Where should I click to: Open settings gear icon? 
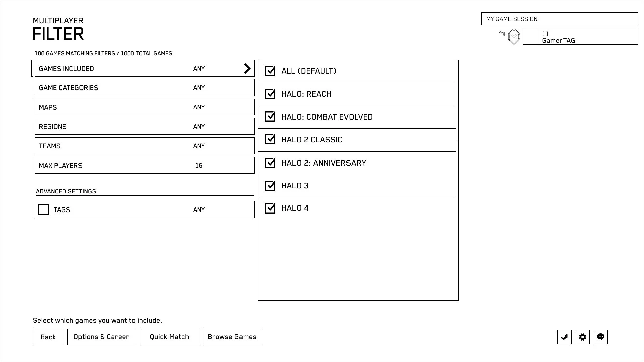pos(583,337)
